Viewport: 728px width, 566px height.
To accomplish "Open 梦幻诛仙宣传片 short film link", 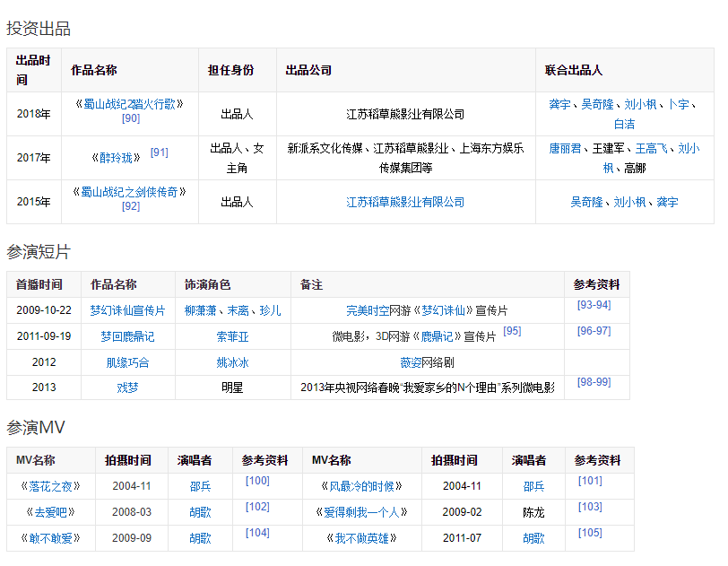I will [x=127, y=310].
